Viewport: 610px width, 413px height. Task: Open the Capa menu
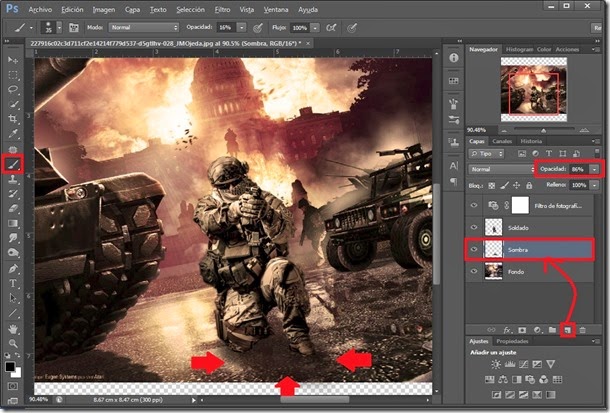click(x=132, y=9)
